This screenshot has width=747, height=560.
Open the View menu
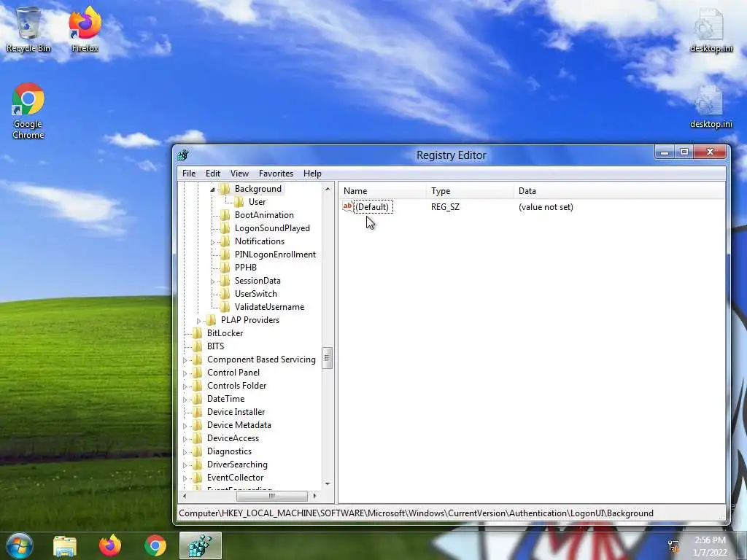tap(239, 174)
